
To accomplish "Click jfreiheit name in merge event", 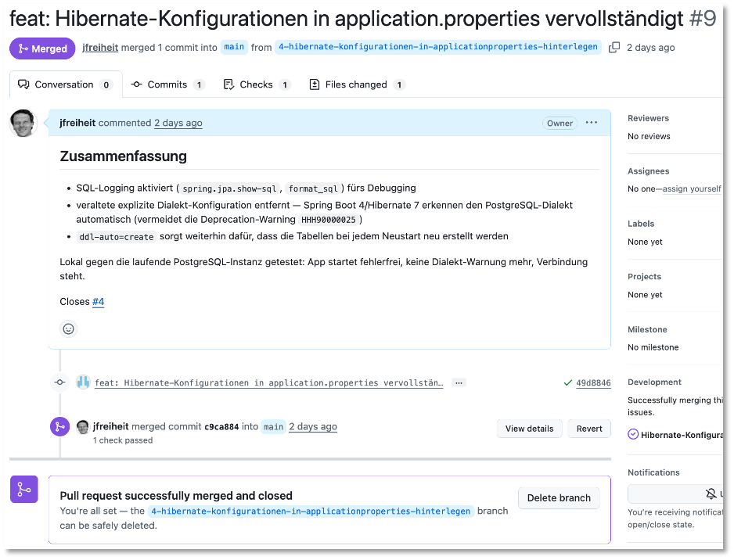I will tap(110, 427).
